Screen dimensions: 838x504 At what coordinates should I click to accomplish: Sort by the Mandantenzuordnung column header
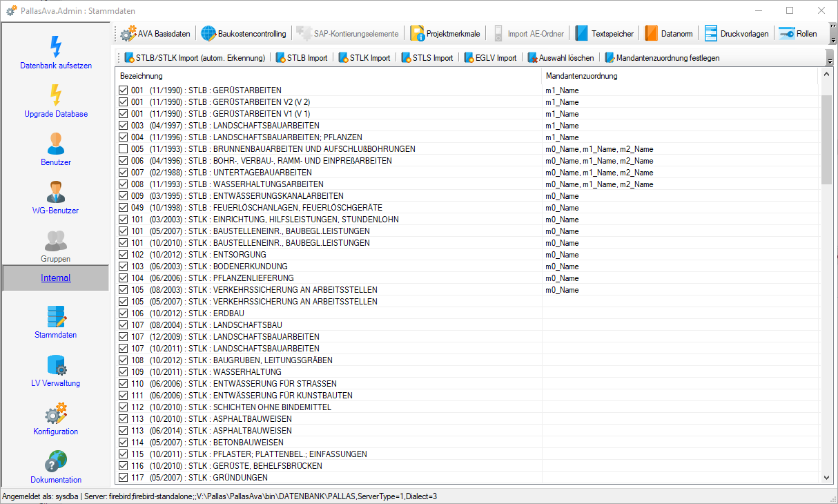pos(680,76)
